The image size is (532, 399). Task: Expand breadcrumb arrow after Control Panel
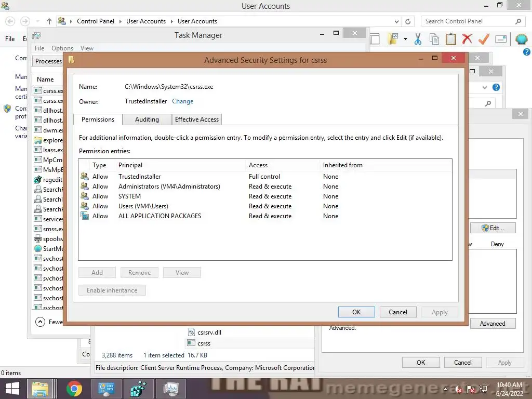[120, 21]
